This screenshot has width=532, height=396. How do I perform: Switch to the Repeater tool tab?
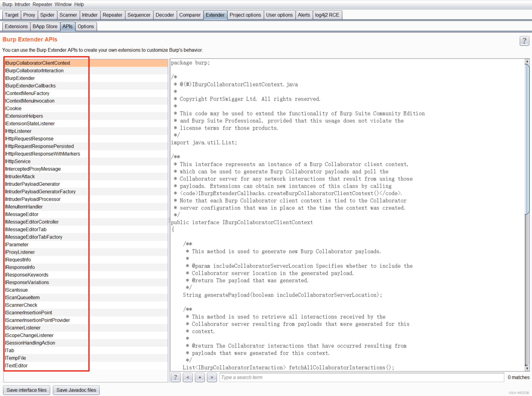click(113, 15)
